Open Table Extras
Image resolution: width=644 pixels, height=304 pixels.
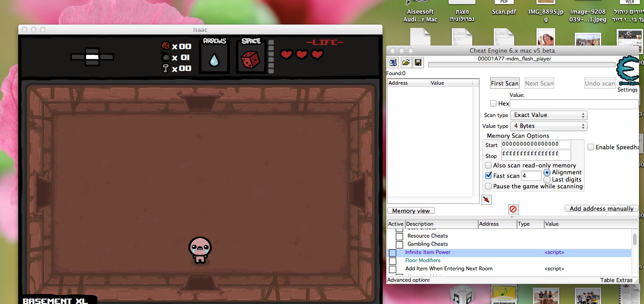616,280
